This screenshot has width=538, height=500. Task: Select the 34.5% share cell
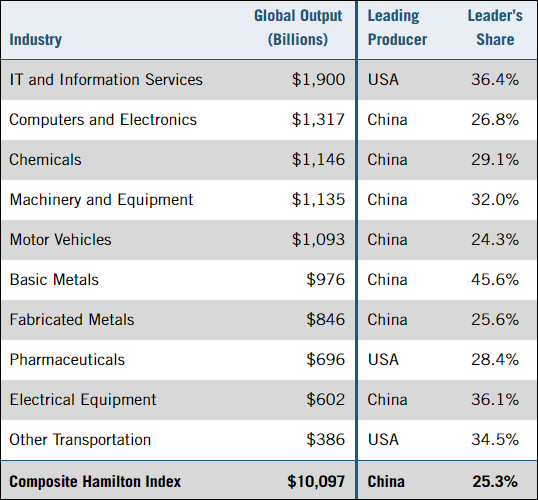[495, 440]
